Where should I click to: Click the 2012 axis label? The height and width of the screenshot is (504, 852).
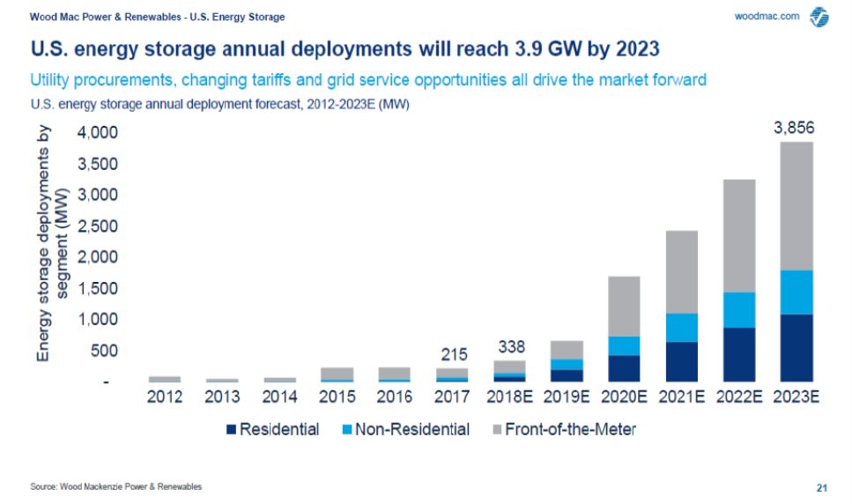tap(165, 397)
